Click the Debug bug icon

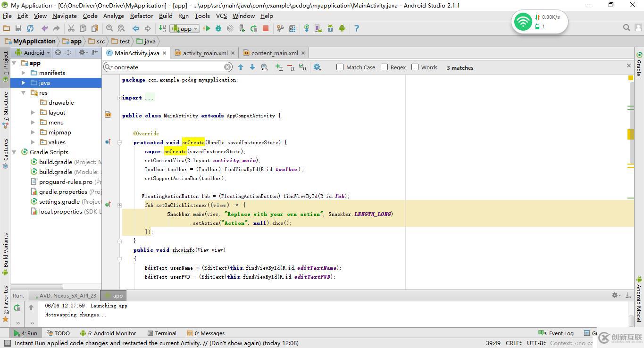218,28
